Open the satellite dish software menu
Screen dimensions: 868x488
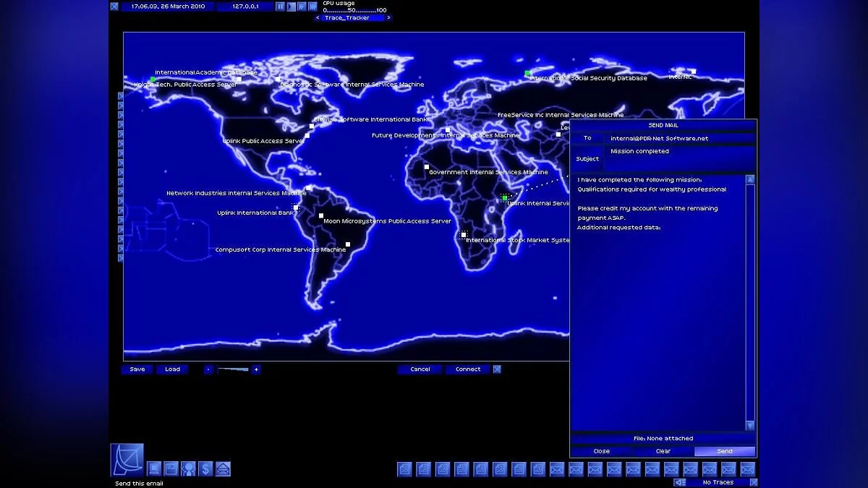pos(127,460)
